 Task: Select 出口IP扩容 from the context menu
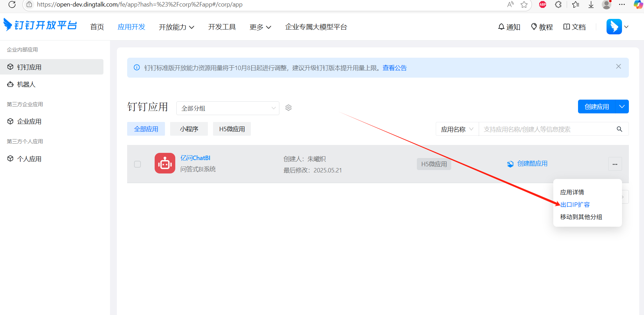pyautogui.click(x=575, y=205)
